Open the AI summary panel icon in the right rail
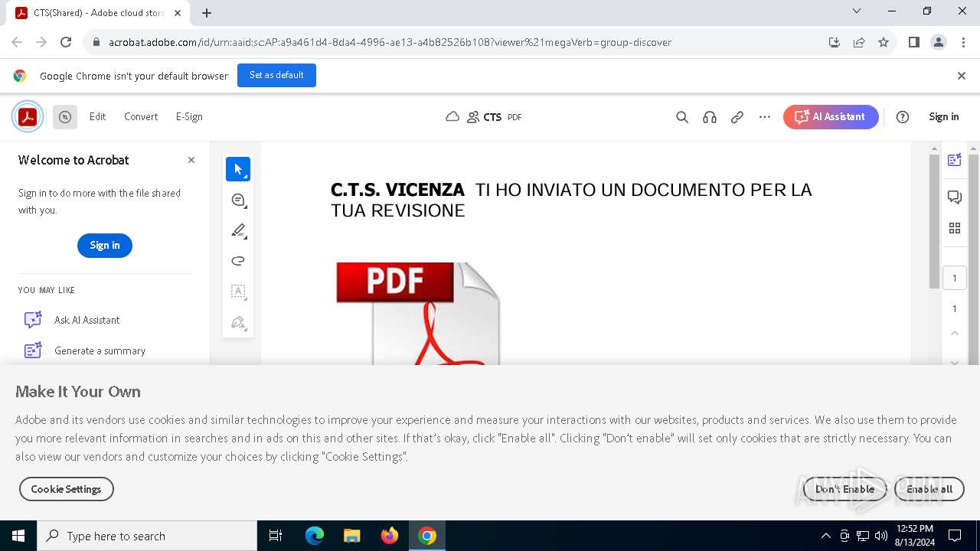The image size is (980, 551). (955, 160)
